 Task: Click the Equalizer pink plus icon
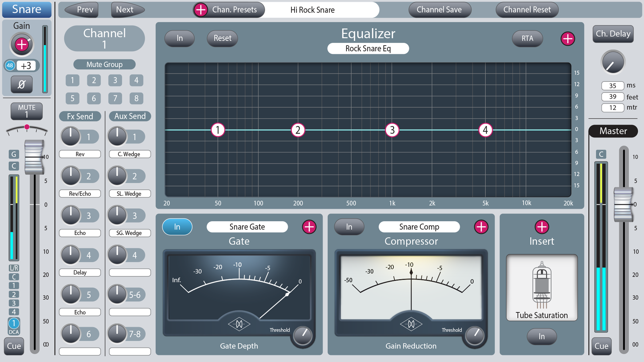568,39
